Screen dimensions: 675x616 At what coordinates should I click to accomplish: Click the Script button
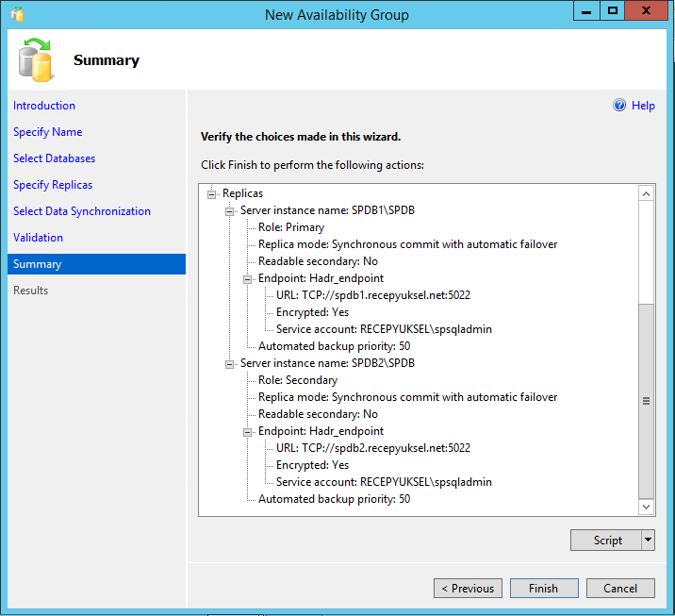point(606,541)
